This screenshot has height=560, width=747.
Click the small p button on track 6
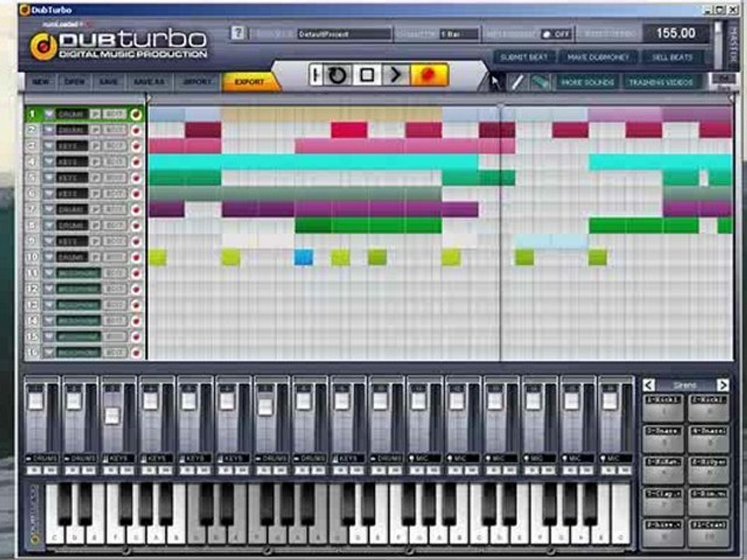coord(95,194)
